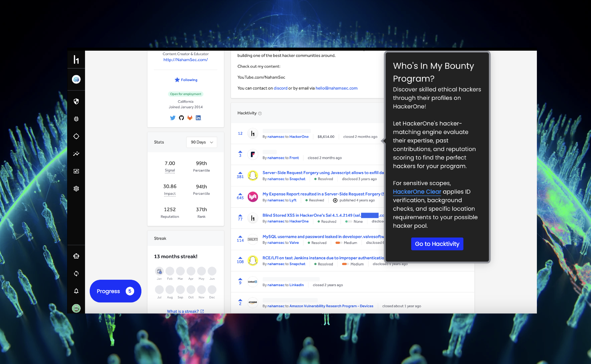Open the LinkedIn program link
Viewport: 591px width, 364px height.
coord(296,285)
